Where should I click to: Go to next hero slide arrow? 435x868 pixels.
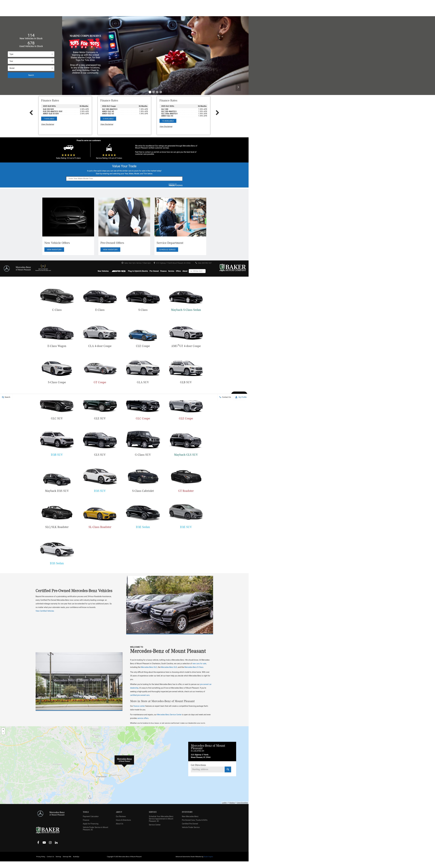pos(238,87)
